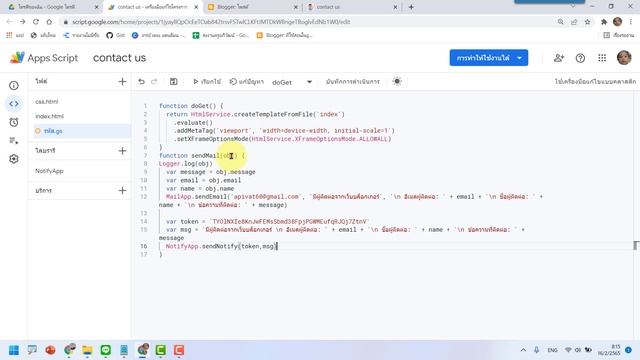The width and height of the screenshot is (640, 360).
Task: Click the ENG language indicator
Action: (552, 350)
